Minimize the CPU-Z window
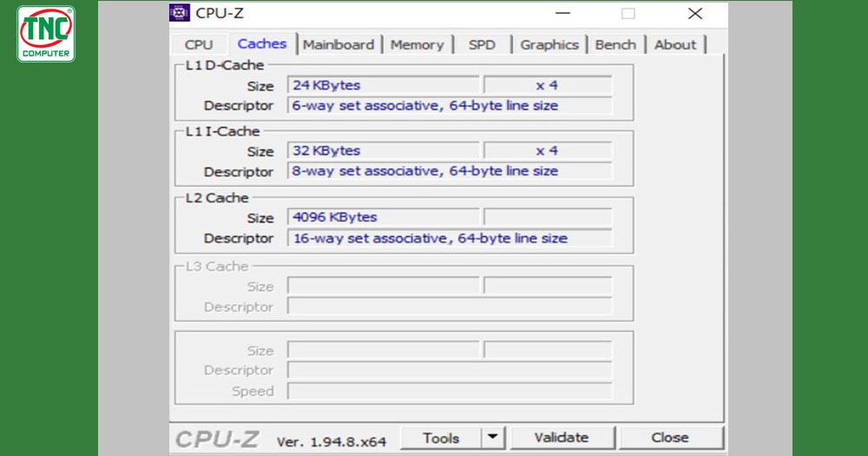 click(562, 13)
